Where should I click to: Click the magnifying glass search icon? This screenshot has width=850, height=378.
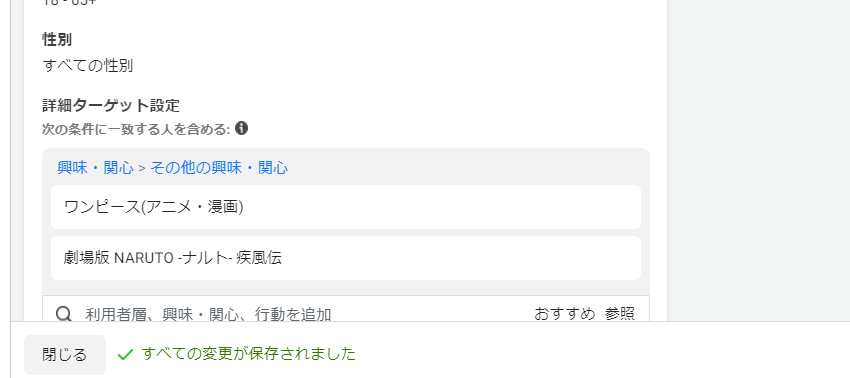64,313
